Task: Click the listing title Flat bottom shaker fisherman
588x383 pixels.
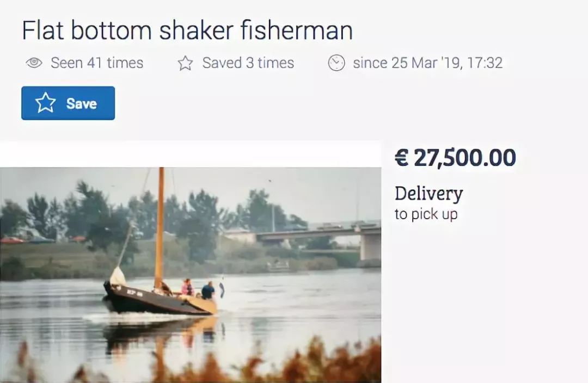Action: [187, 30]
